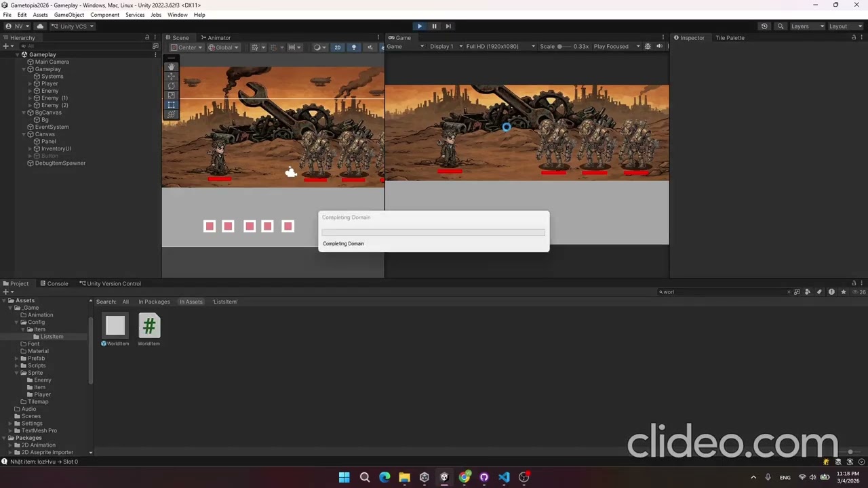Open the Unity VCS dropdown
868x488 pixels.
click(73, 26)
